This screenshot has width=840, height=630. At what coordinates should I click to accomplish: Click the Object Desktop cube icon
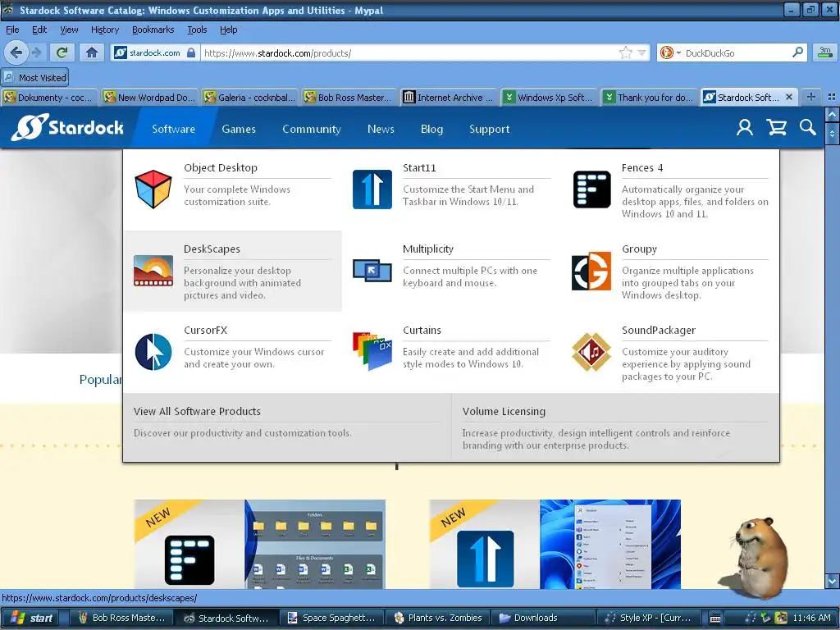tap(153, 189)
